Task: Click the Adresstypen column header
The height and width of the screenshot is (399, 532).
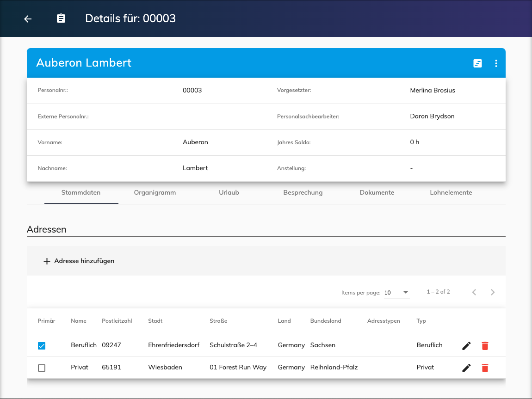Action: (384, 321)
